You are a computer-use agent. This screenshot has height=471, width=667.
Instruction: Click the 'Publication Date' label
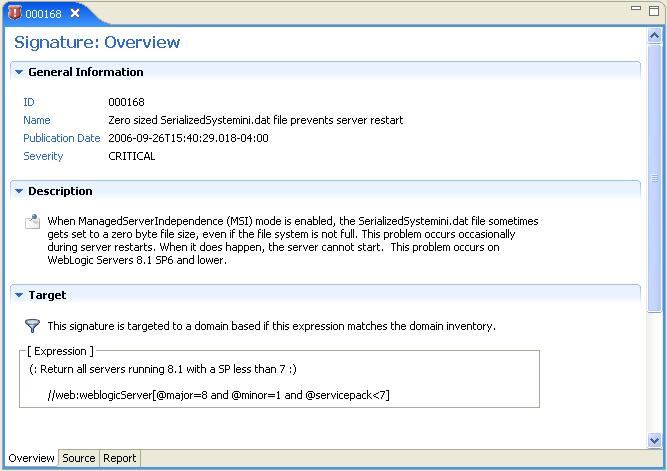(x=62, y=138)
